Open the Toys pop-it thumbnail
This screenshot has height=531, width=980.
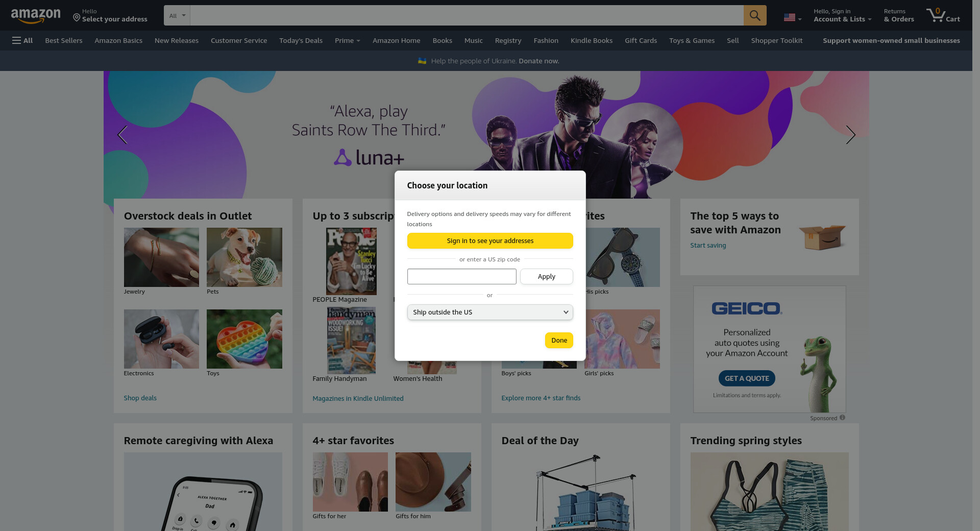(x=244, y=339)
